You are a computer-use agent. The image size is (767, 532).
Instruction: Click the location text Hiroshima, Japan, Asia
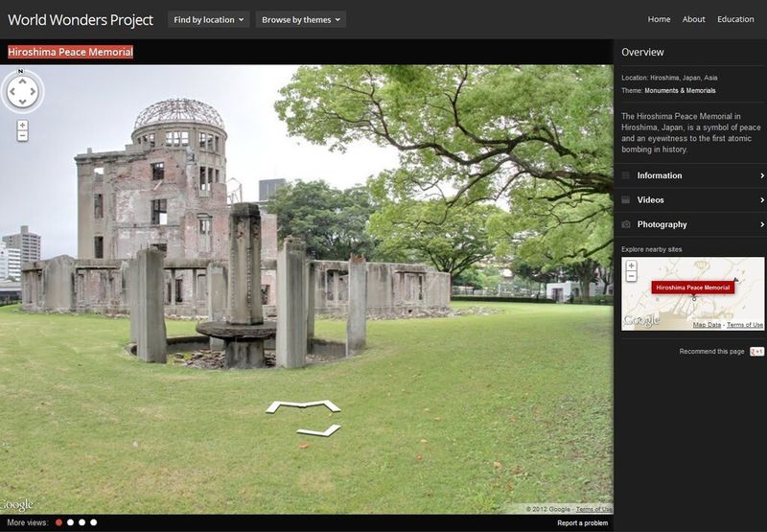pos(684,78)
